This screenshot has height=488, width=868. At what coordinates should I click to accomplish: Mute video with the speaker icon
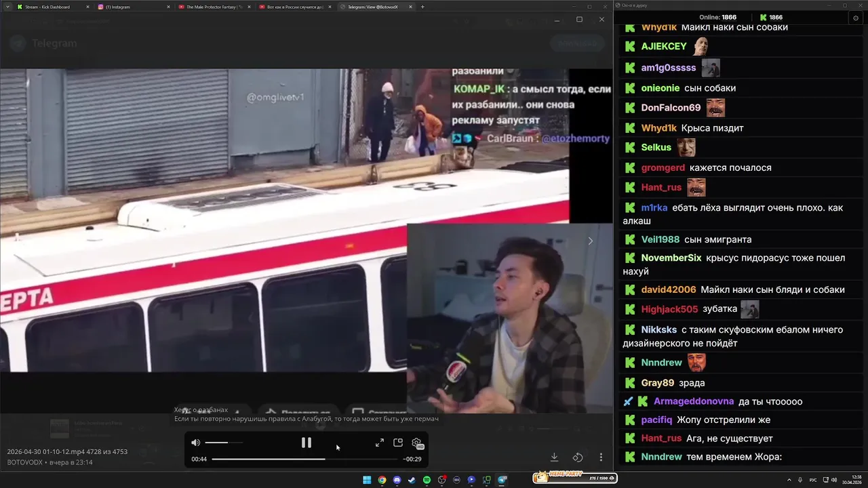click(195, 443)
